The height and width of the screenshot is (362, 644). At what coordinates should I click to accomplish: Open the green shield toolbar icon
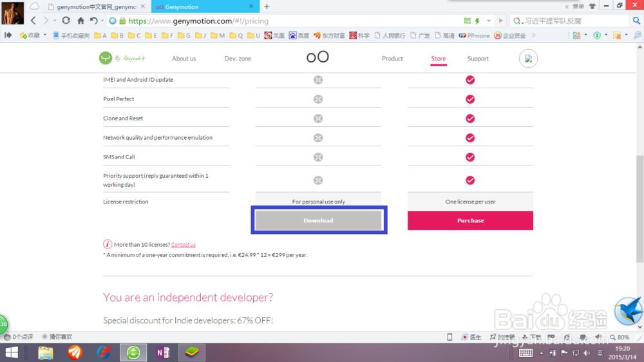tap(598, 35)
